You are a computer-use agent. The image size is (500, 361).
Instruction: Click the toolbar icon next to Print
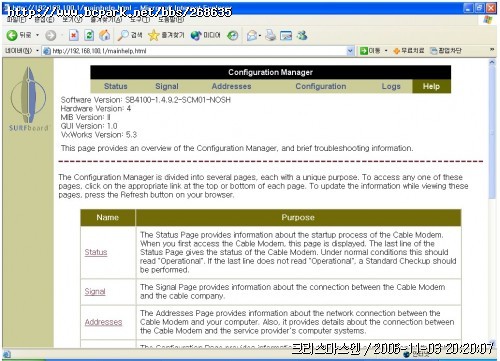[286, 35]
